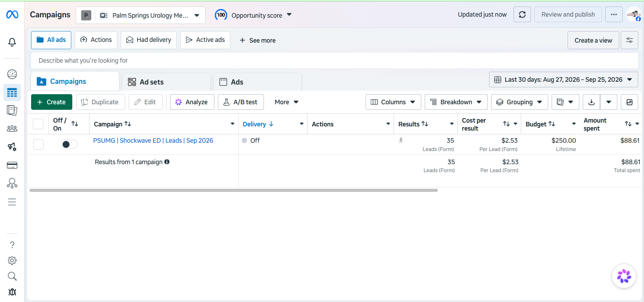
Task: Open Audiences icon in sidebar
Action: [12, 129]
